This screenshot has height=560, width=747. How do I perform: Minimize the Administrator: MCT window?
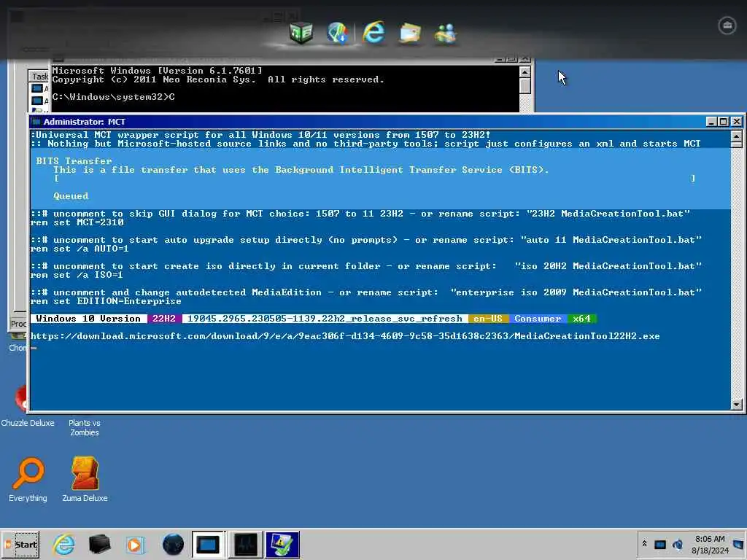(711, 122)
